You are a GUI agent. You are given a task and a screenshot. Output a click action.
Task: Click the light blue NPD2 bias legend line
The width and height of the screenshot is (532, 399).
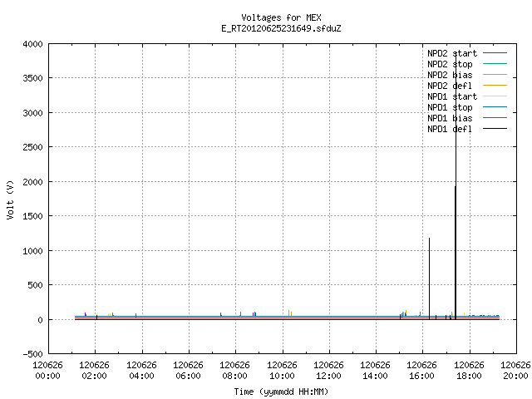click(495, 75)
